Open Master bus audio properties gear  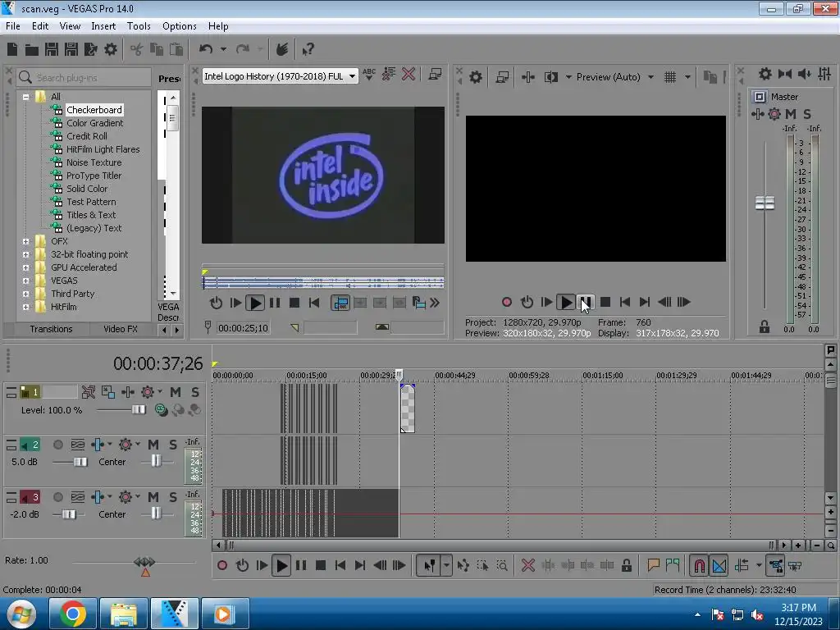click(765, 73)
